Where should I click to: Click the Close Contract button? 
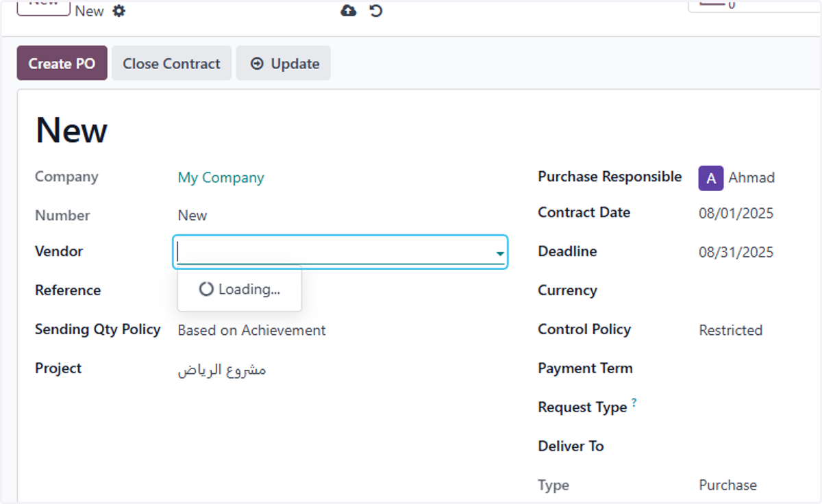[171, 63]
